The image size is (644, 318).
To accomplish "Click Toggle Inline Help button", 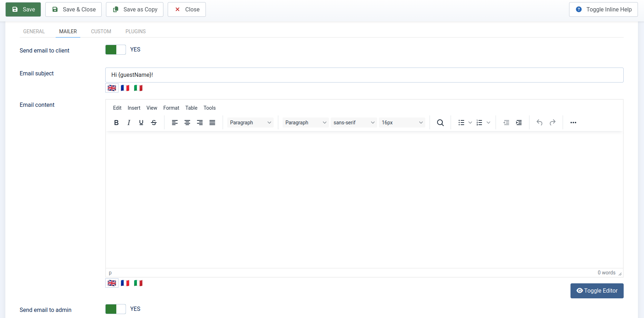I will click(603, 9).
